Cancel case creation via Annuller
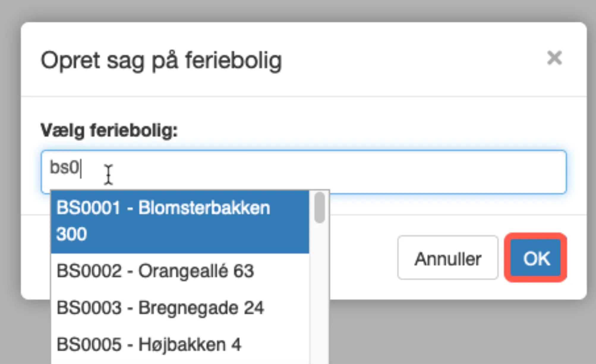Screen dimensions: 596x364 (x=448, y=258)
